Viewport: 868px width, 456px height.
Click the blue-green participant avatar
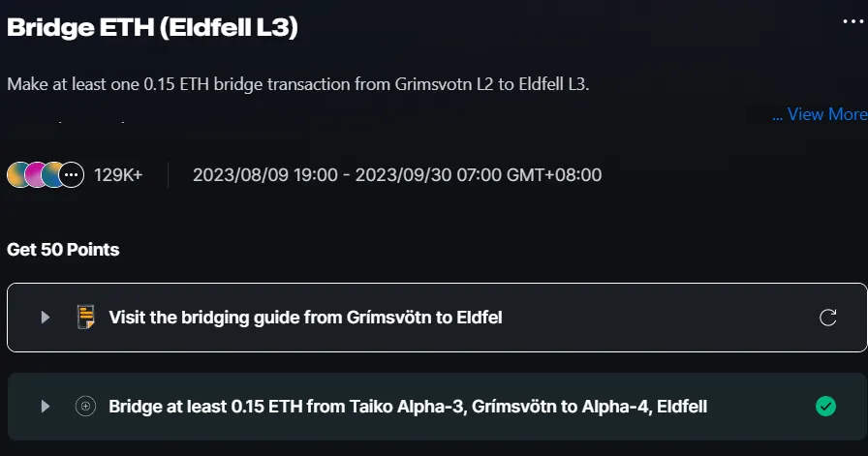pos(53,175)
